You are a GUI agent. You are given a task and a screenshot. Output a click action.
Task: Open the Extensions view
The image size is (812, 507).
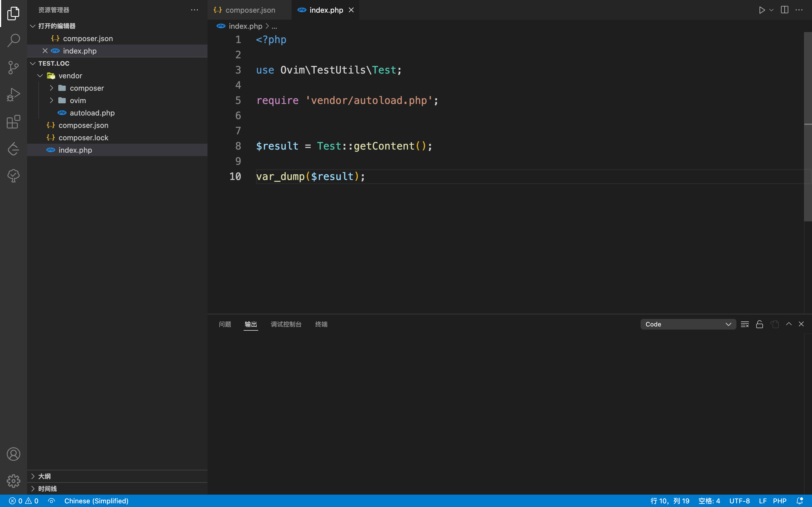14,122
